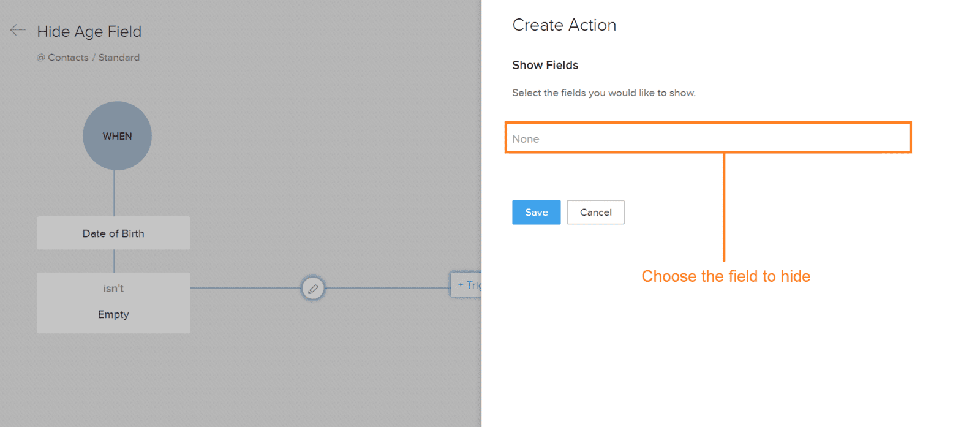The image size is (980, 427).
Task: Click the Show Fields section label
Action: pos(545,65)
